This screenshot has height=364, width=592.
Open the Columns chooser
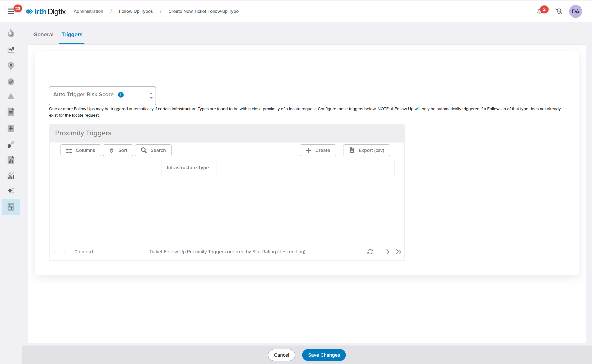point(80,150)
